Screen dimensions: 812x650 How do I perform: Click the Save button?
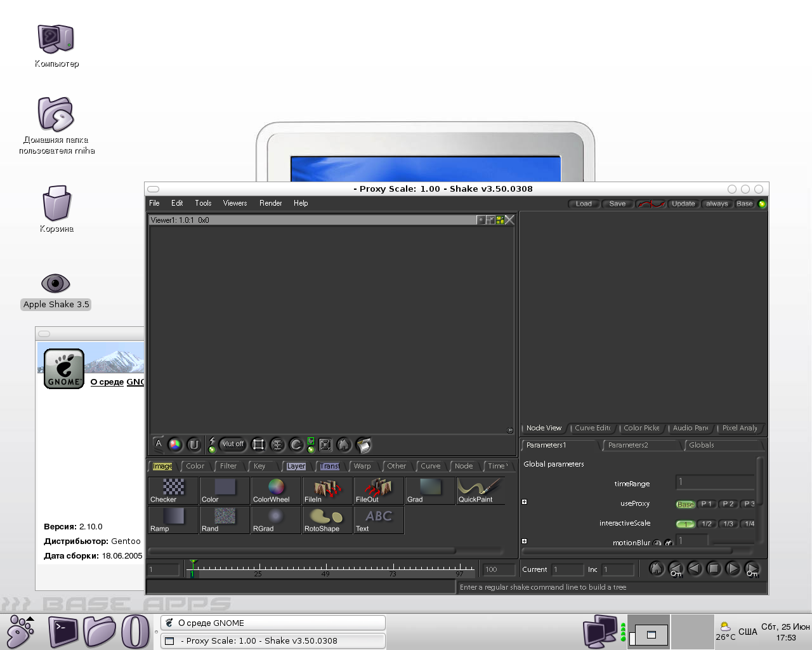click(x=617, y=204)
